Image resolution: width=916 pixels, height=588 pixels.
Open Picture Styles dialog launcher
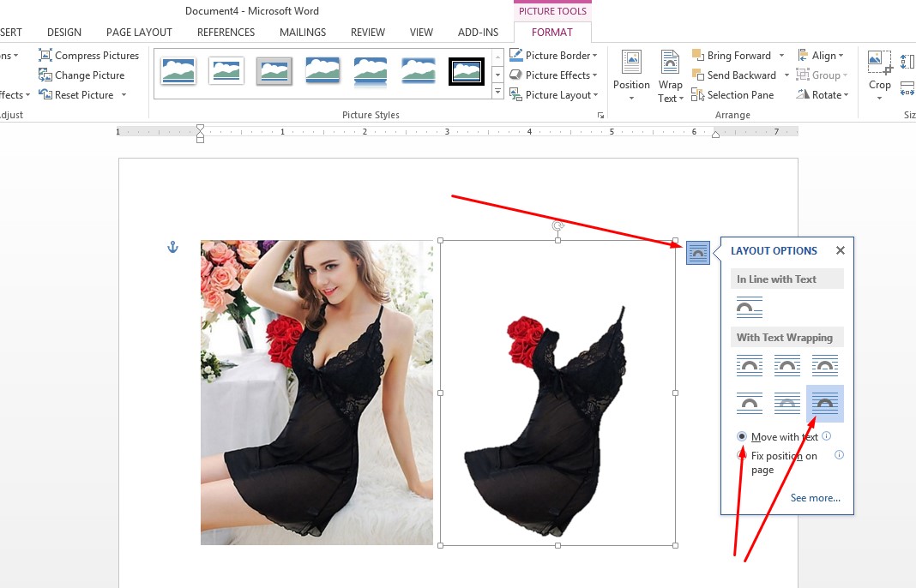600,116
